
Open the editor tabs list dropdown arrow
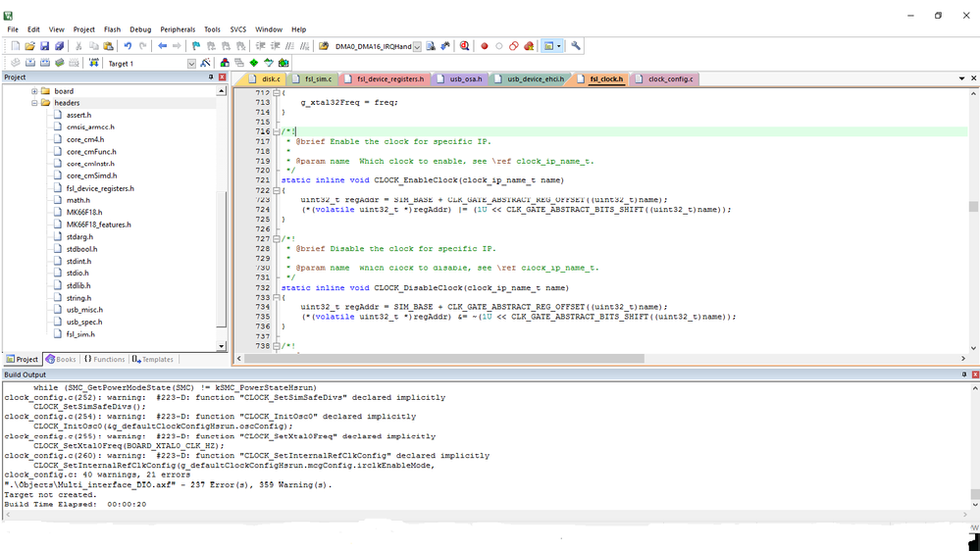tap(962, 78)
